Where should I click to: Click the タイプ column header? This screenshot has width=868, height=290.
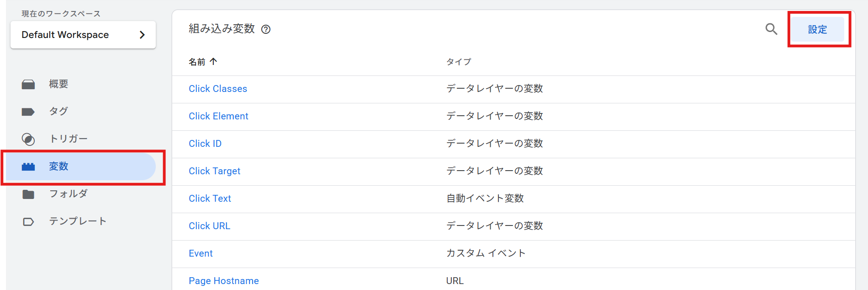coord(458,62)
